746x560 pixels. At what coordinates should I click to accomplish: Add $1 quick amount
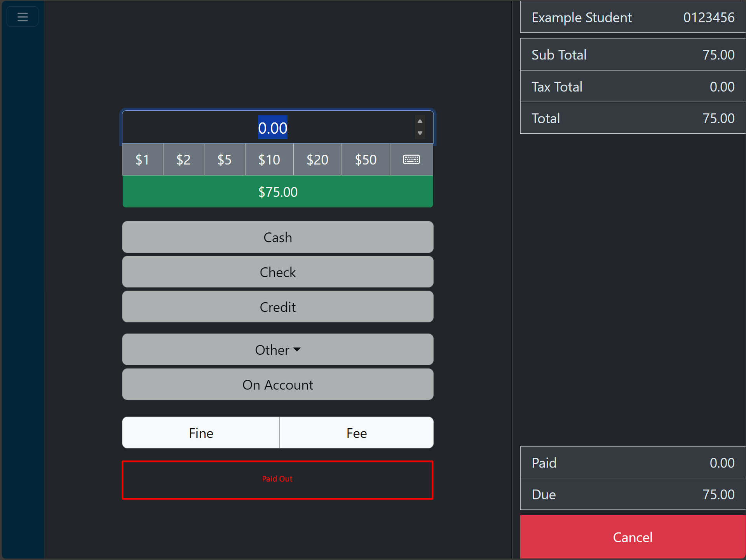142,160
